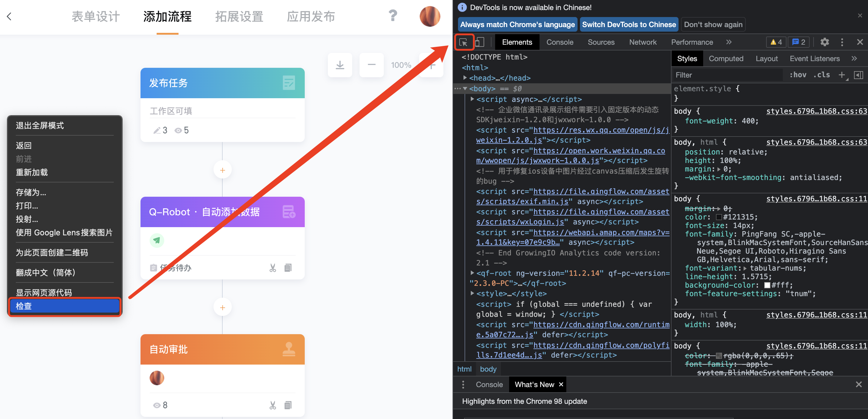This screenshot has width=868, height=419.
Task: Click the rgba(0,0,0,.65) color swatch
Action: click(719, 356)
